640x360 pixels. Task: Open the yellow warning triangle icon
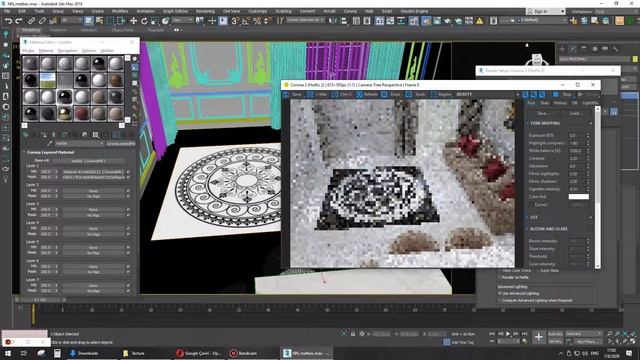click(480, 21)
